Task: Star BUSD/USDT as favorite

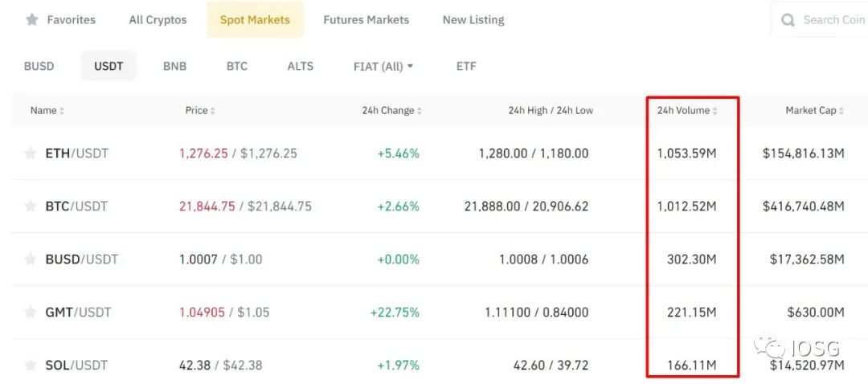Action: point(31,259)
